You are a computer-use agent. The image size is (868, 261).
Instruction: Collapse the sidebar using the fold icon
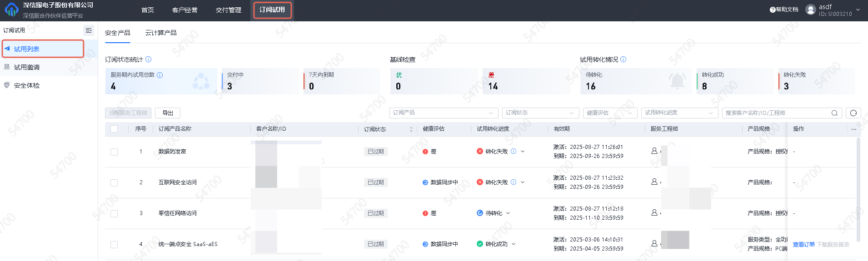pyautogui.click(x=89, y=30)
